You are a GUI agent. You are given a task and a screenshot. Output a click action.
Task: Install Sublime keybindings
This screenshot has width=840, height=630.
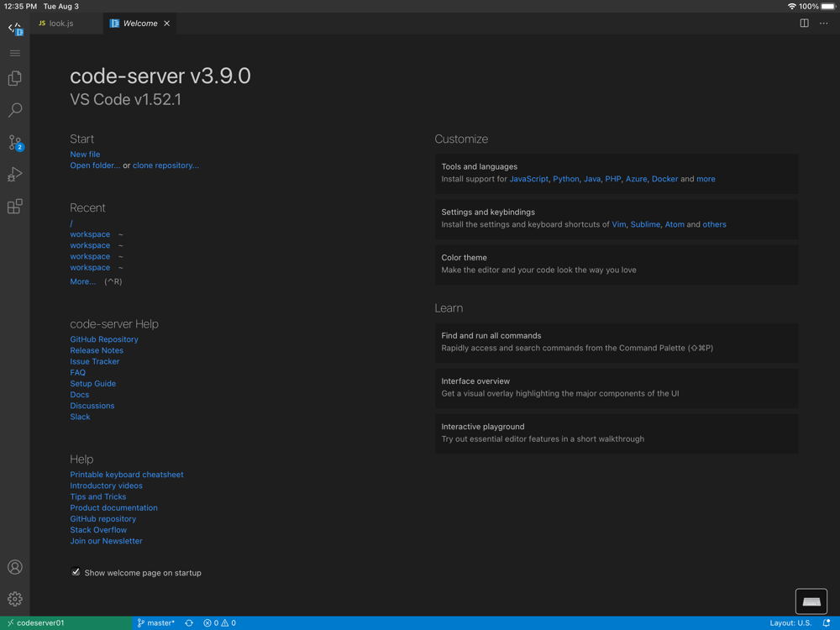(x=645, y=224)
